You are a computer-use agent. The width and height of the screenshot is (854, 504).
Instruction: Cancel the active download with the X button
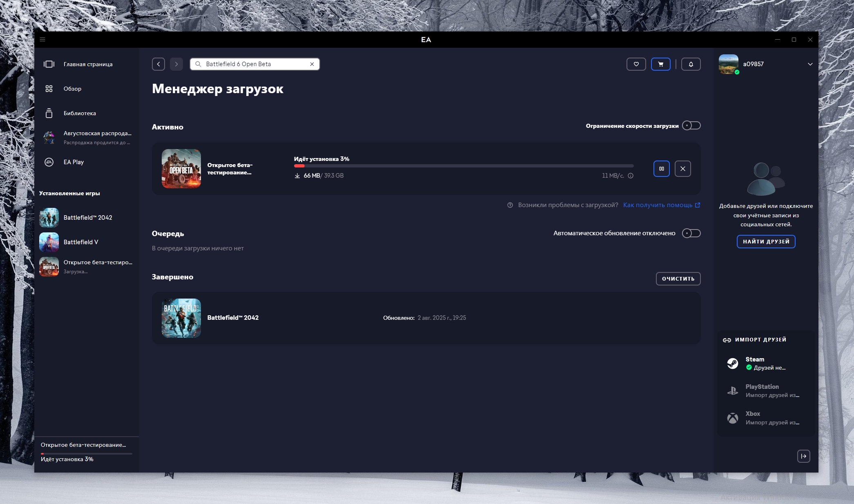(682, 169)
